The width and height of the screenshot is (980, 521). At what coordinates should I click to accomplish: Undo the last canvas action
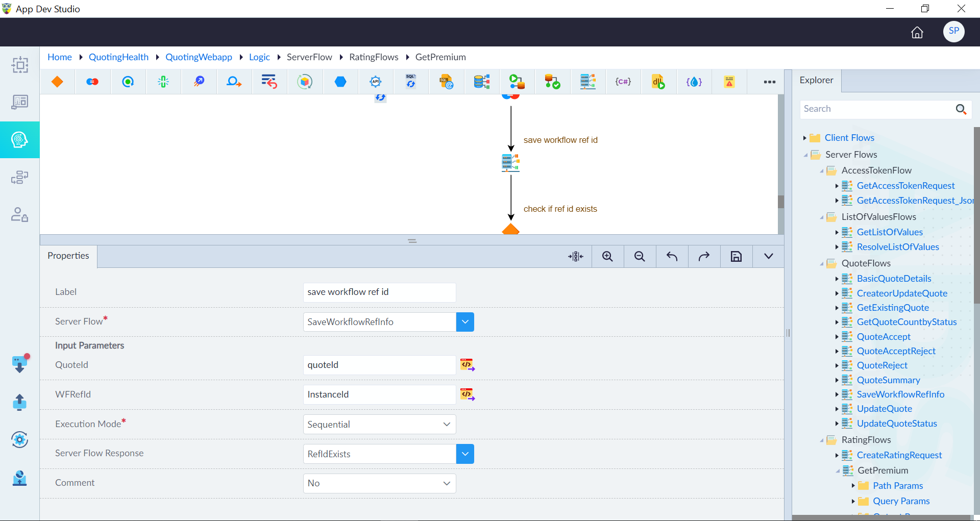point(672,257)
